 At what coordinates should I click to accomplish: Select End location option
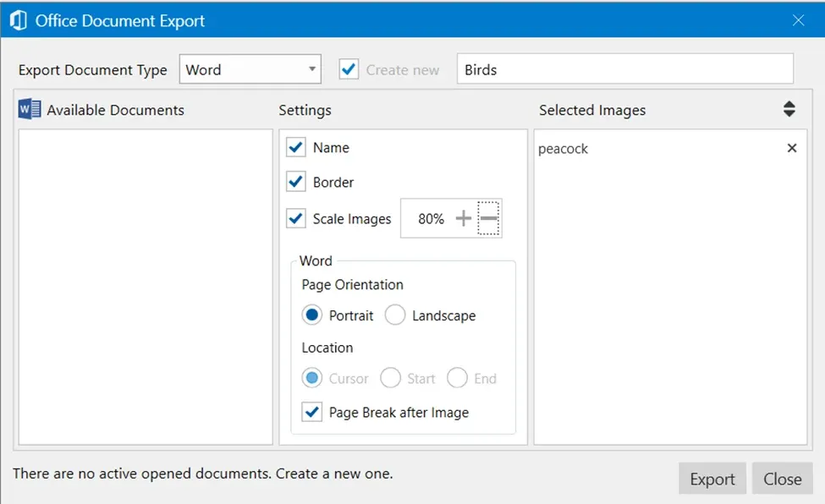coord(457,378)
